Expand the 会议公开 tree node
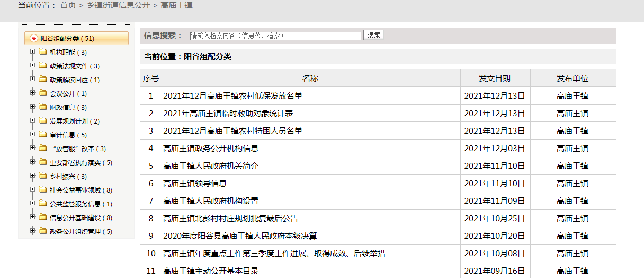Viewport: 644px width, 278px height. tap(33, 93)
